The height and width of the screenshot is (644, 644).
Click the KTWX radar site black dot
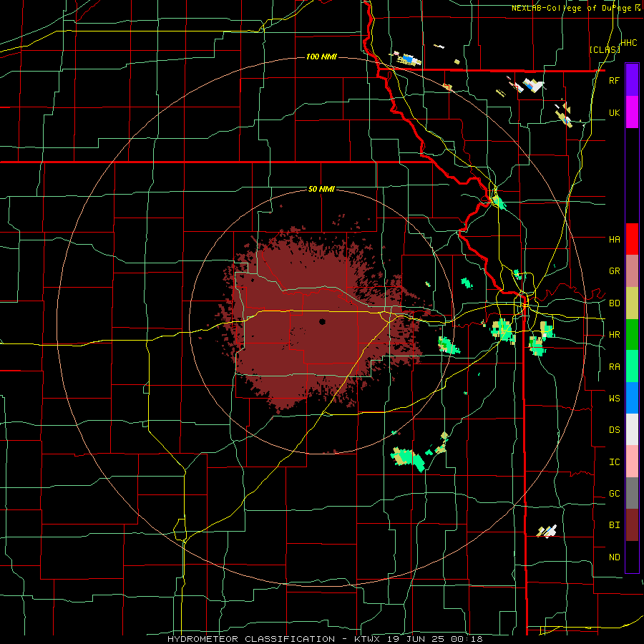point(323,321)
